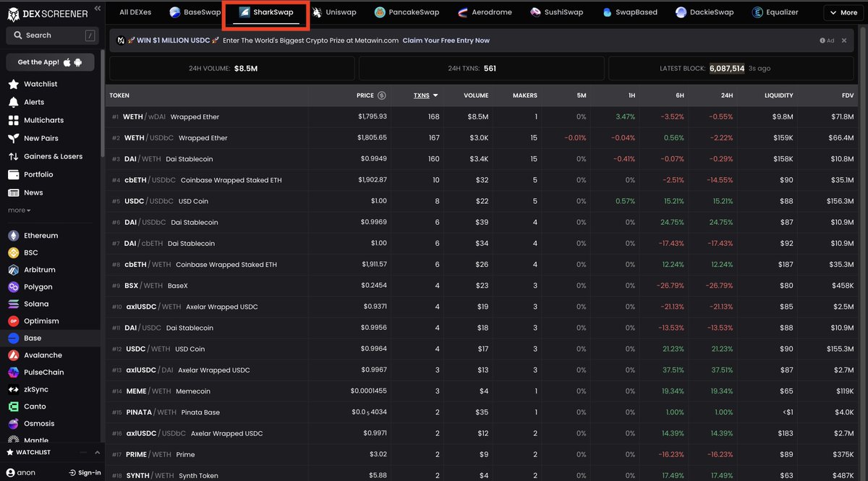Open the More DEXes dropdown
Viewport: 868px width, 481px height.
click(x=843, y=12)
